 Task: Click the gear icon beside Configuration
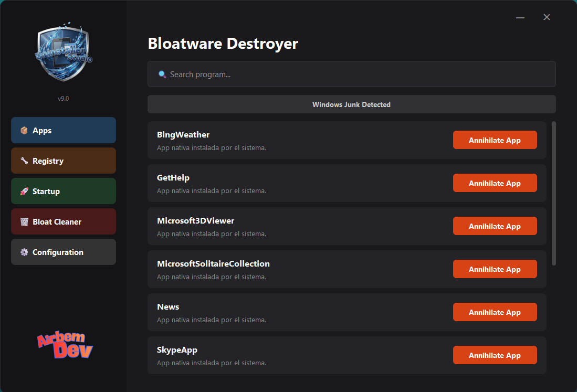[x=24, y=252]
